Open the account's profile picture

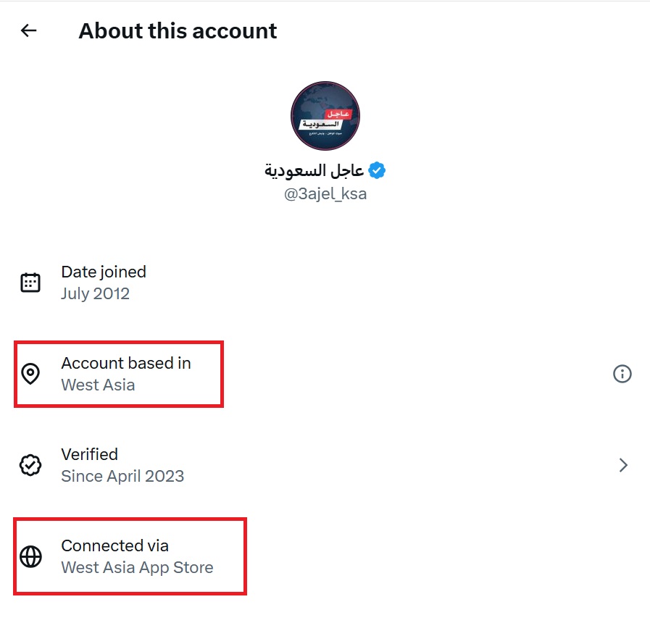[x=325, y=116]
